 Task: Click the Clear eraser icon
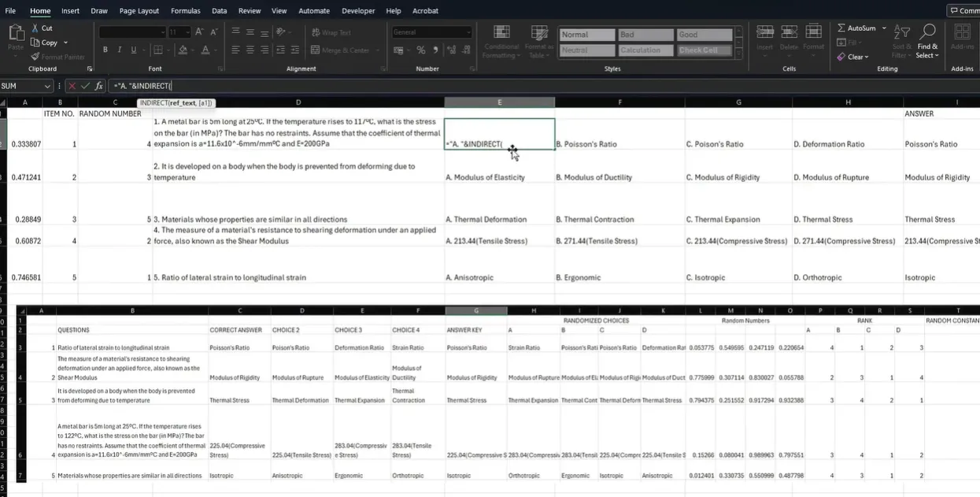[841, 57]
